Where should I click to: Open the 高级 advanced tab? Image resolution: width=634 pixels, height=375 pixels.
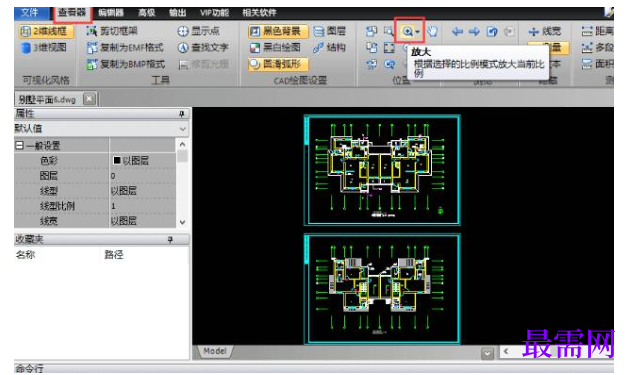[146, 13]
